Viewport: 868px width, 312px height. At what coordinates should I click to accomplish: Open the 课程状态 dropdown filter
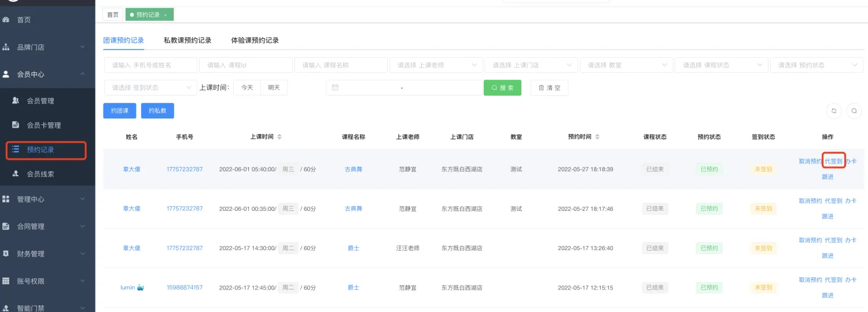(721, 65)
